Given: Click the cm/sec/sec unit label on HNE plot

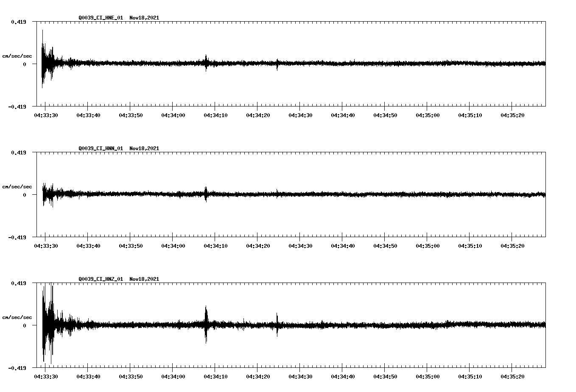Looking at the screenshot, I should (17, 56).
